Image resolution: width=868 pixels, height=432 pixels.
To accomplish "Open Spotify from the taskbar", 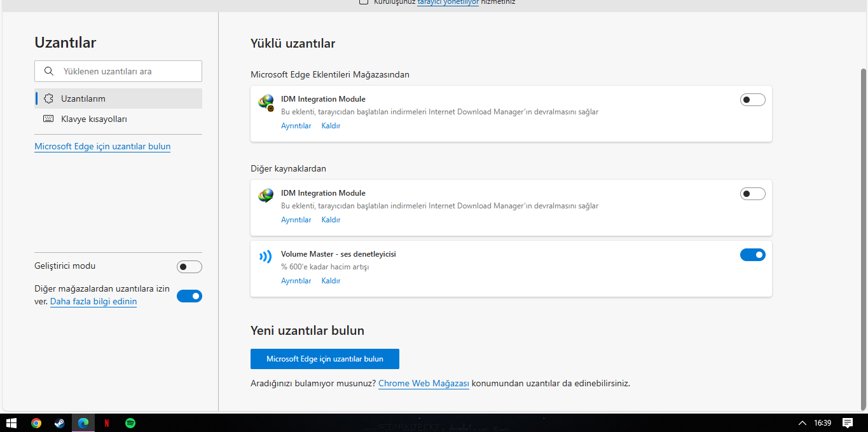I will point(130,422).
